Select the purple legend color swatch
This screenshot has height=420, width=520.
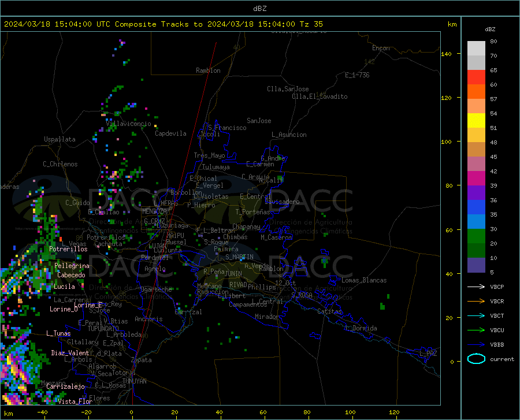[476, 193]
